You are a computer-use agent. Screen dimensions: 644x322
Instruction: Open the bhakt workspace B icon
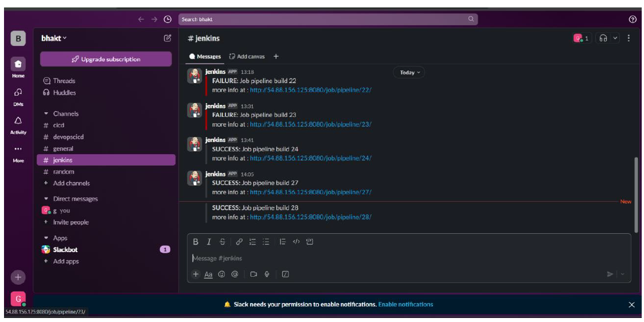tap(18, 39)
